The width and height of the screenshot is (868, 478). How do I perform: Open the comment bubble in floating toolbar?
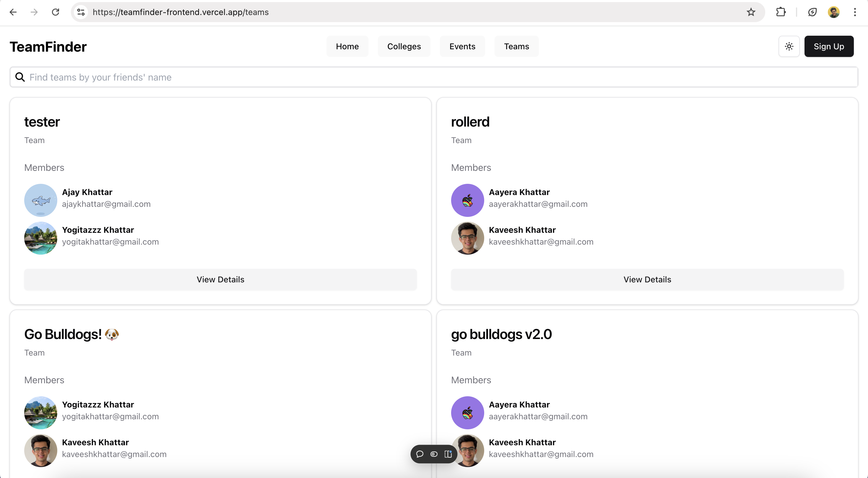[x=420, y=454]
